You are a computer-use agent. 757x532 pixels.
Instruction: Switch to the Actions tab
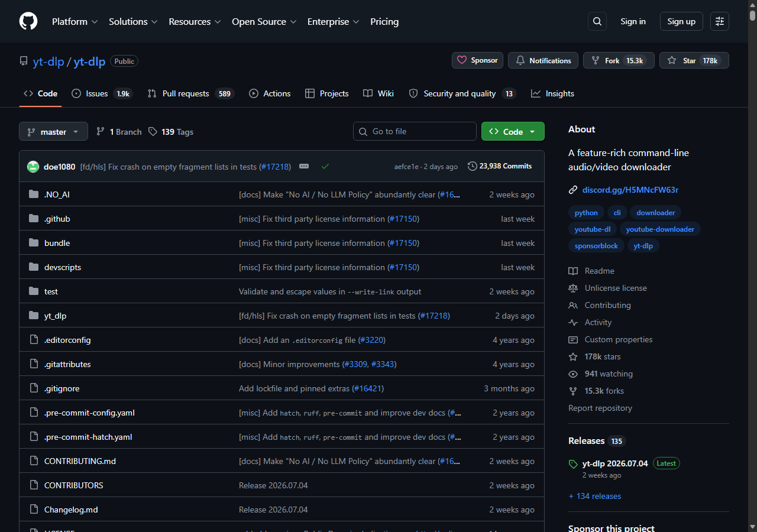(270, 93)
